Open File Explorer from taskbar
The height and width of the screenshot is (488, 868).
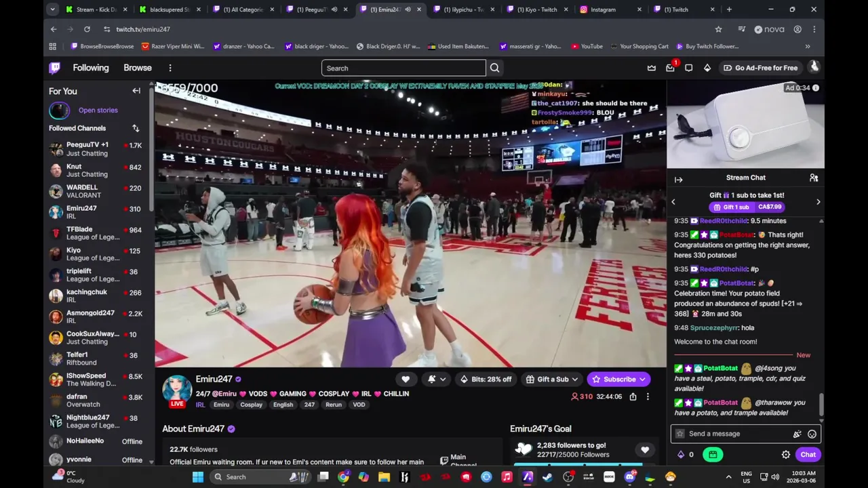(x=384, y=476)
